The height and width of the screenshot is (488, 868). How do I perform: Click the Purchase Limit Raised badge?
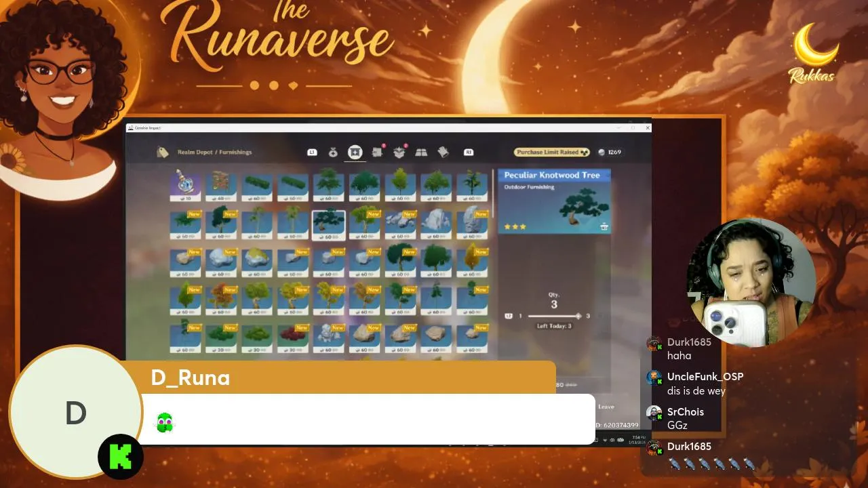[551, 152]
